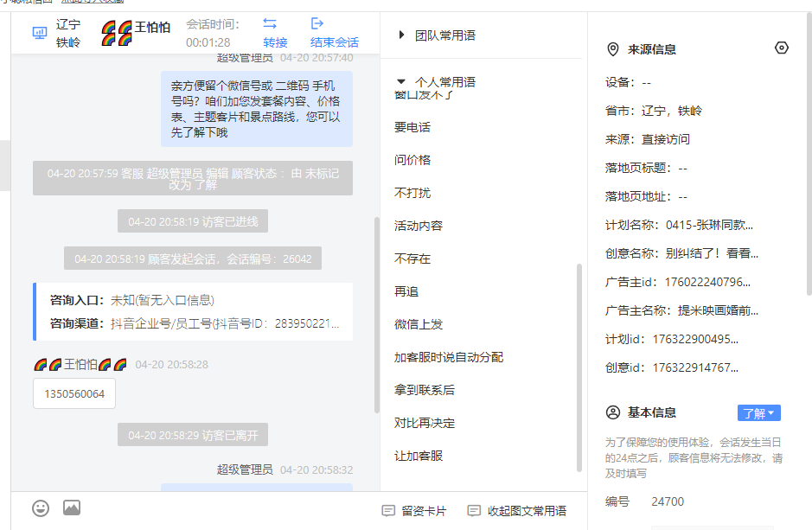Image resolution: width=812 pixels, height=530 pixels.
Task: Collapse the 个人常用语 section
Action: [401, 81]
